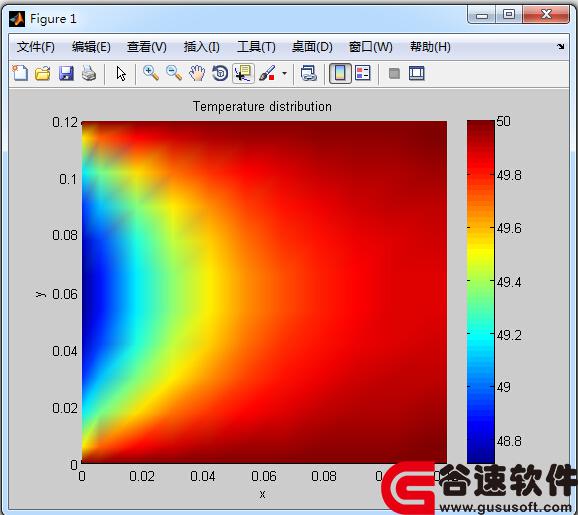Click the colorbar label 49.4
This screenshot has height=515, width=578.
[509, 282]
